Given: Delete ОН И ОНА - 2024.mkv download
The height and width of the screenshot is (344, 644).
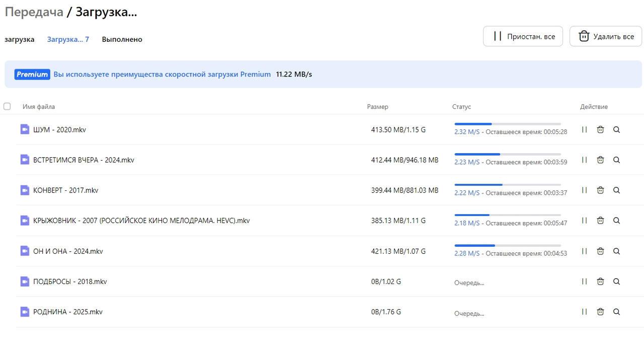Looking at the screenshot, I should coord(600,251).
